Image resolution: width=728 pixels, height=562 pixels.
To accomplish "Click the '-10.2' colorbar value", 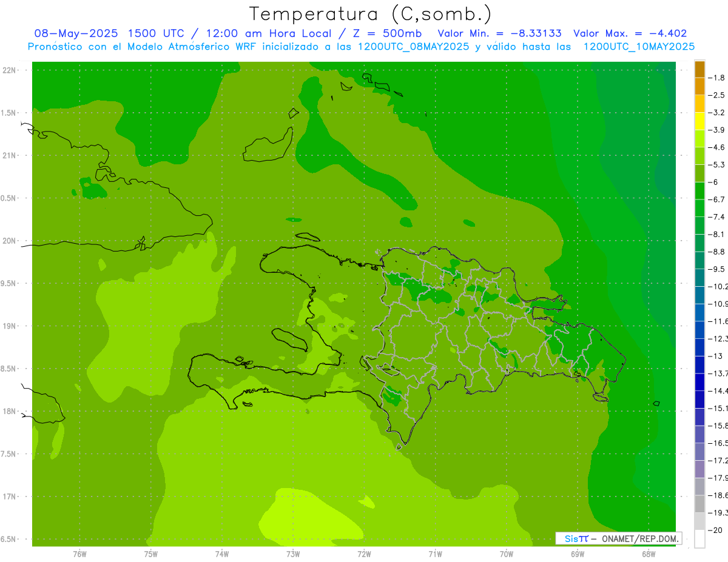I will click(718, 287).
